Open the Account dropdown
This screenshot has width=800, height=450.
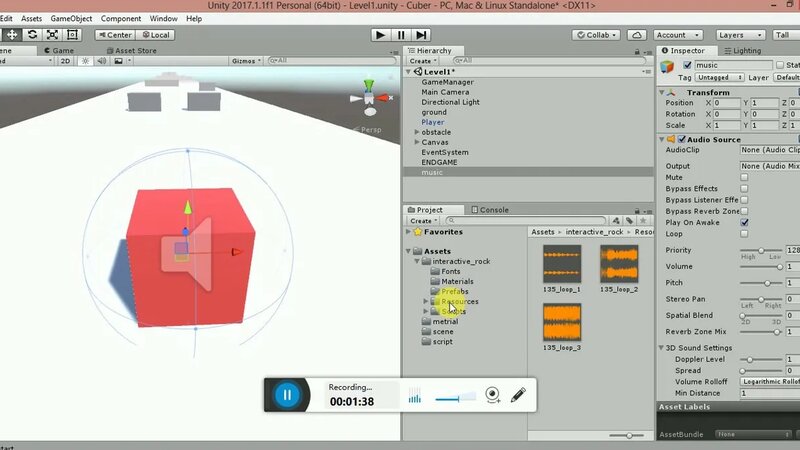678,35
